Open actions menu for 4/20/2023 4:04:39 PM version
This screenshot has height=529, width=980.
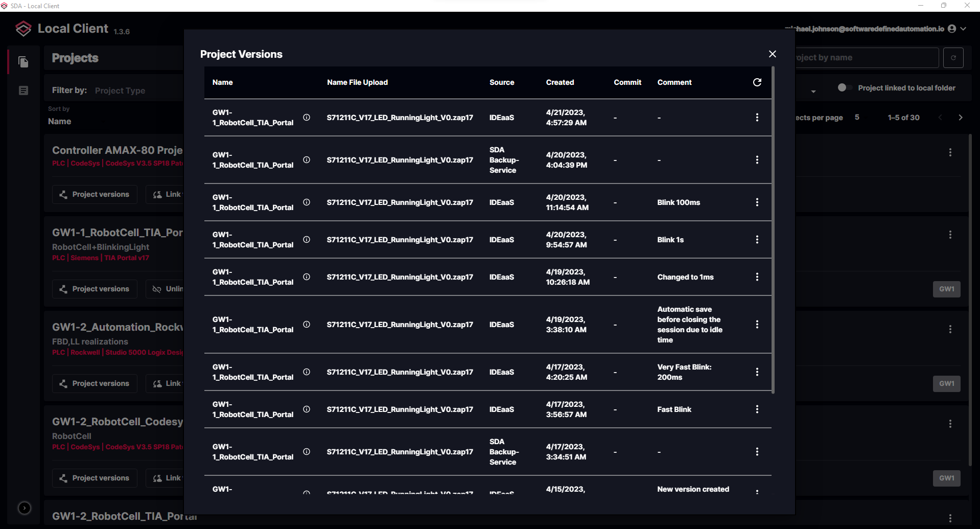[757, 160]
